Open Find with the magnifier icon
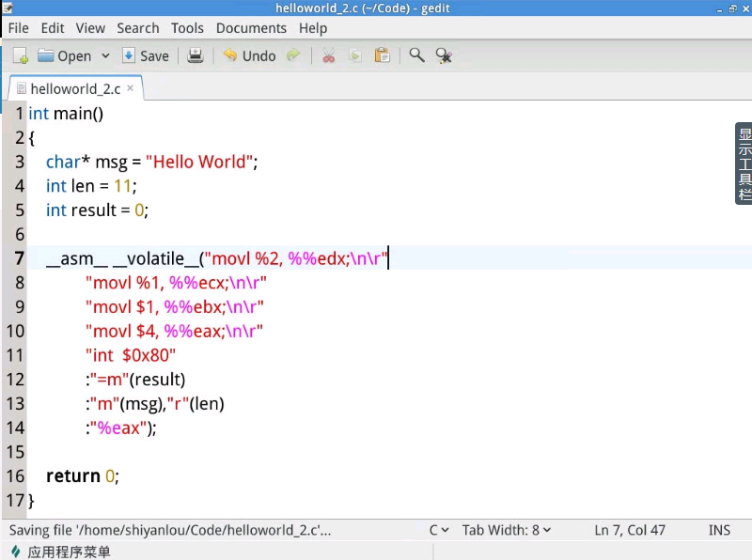The width and height of the screenshot is (752, 560). (416, 56)
